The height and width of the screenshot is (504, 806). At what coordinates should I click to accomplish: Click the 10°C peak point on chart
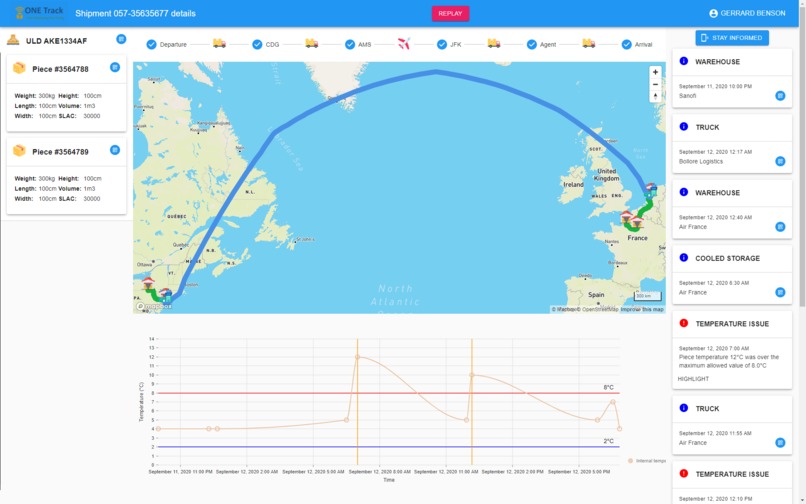coord(471,375)
